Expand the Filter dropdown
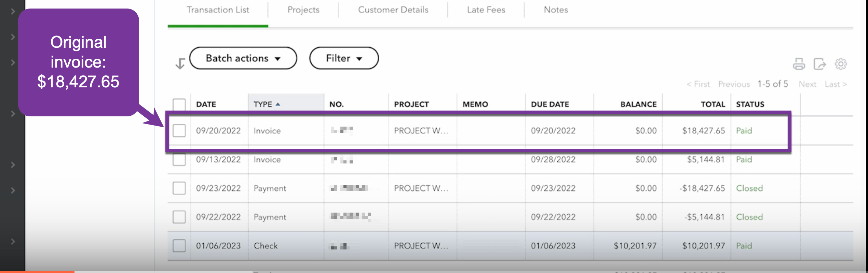The image size is (868, 273). (x=344, y=58)
